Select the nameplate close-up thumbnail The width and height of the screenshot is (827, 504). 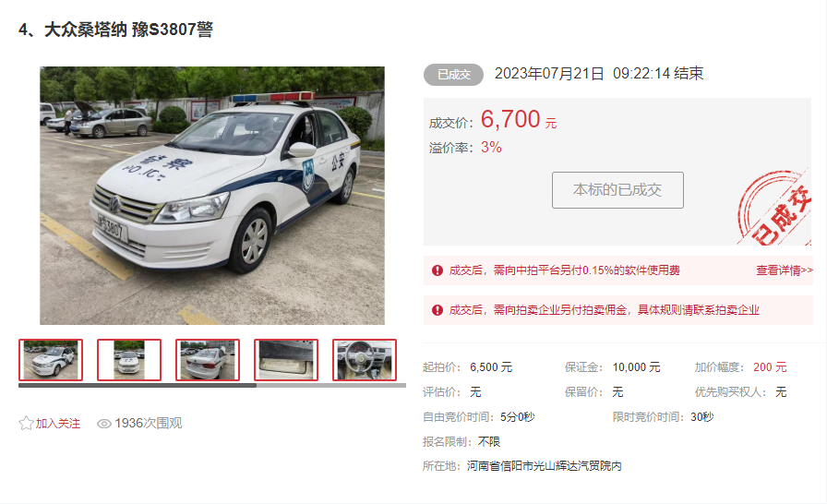[286, 360]
